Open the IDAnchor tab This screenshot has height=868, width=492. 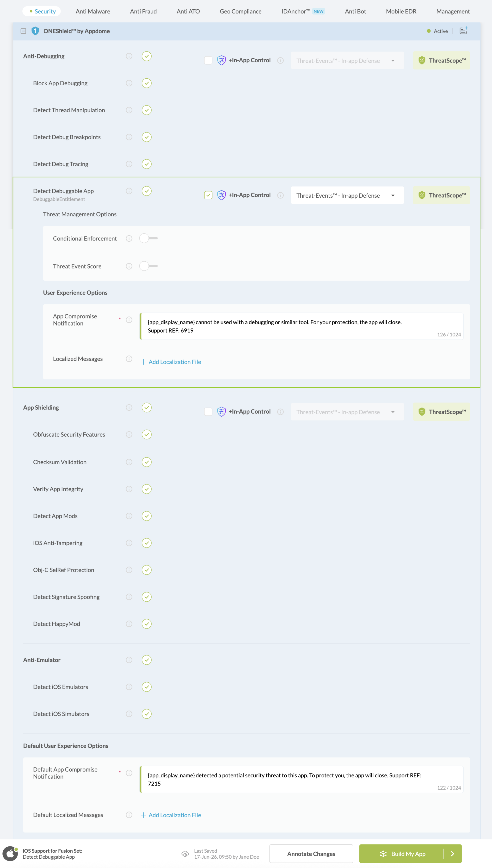[303, 12]
